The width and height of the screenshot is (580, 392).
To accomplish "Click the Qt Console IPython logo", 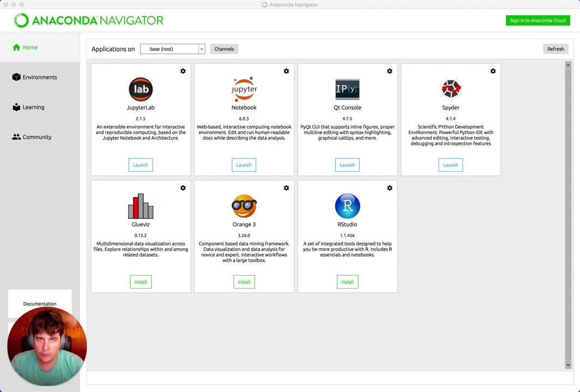I will point(347,89).
